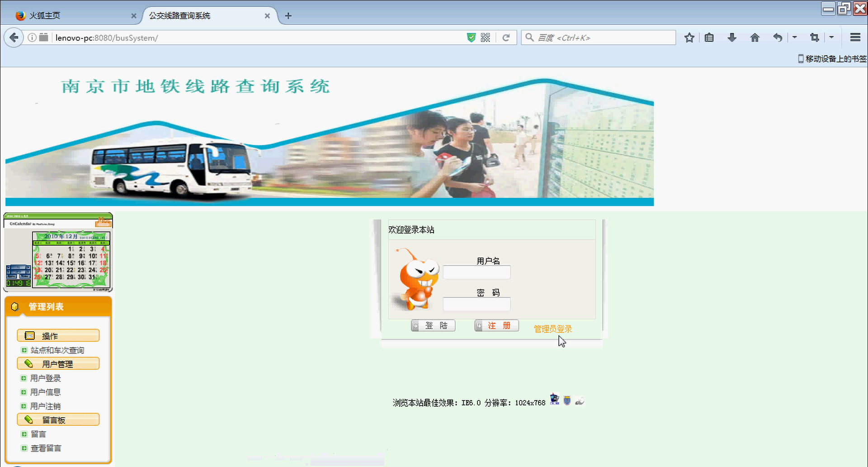Open the 用户注销 link

pyautogui.click(x=46, y=406)
